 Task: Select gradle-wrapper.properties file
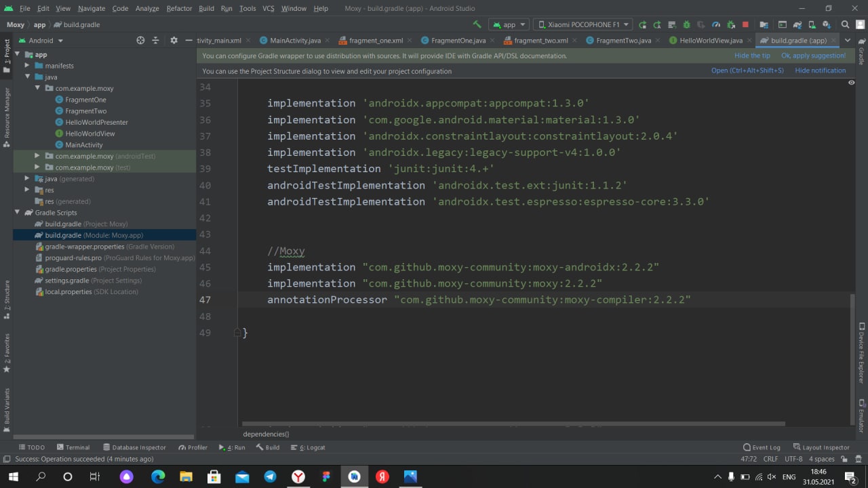click(x=104, y=247)
